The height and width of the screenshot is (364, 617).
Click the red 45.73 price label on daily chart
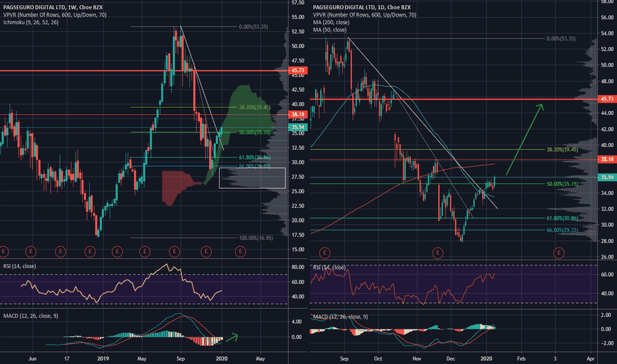point(607,99)
